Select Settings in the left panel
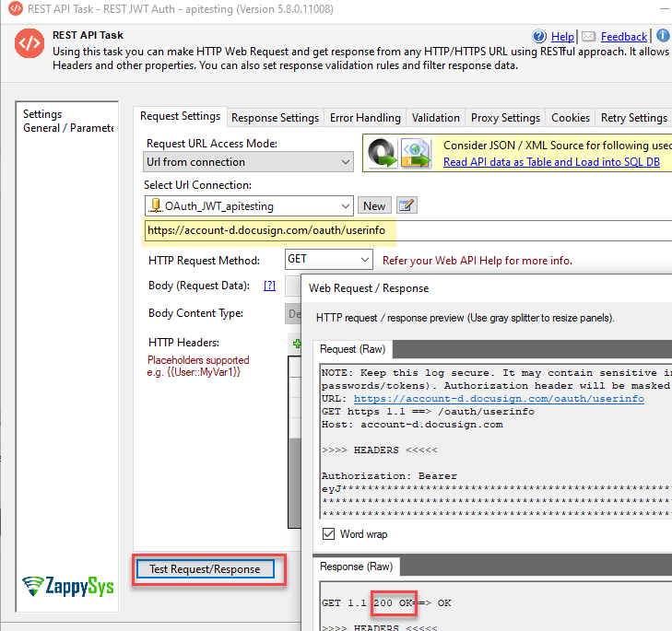Screen dimensions: 672x631 (42, 114)
